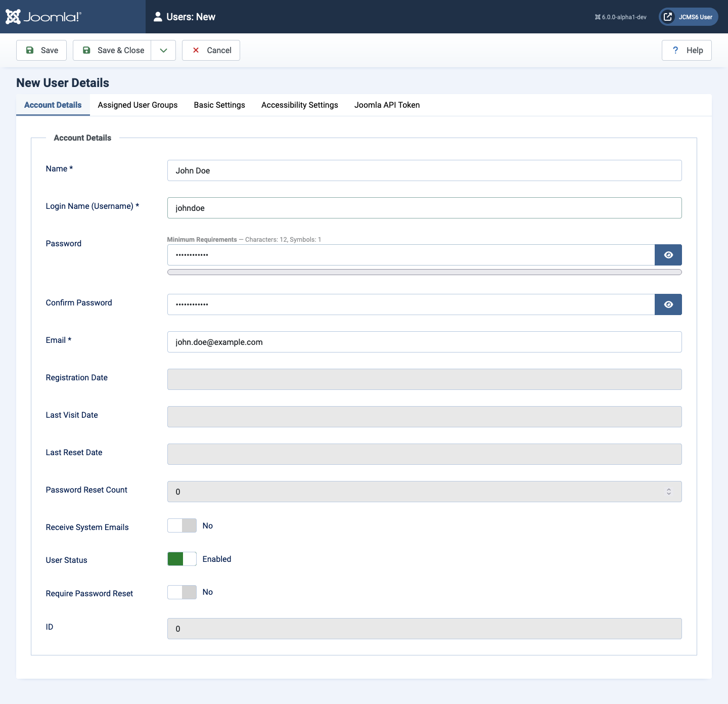728x704 pixels.
Task: Switch to the Joomla API Token tab
Action: pyautogui.click(x=387, y=105)
